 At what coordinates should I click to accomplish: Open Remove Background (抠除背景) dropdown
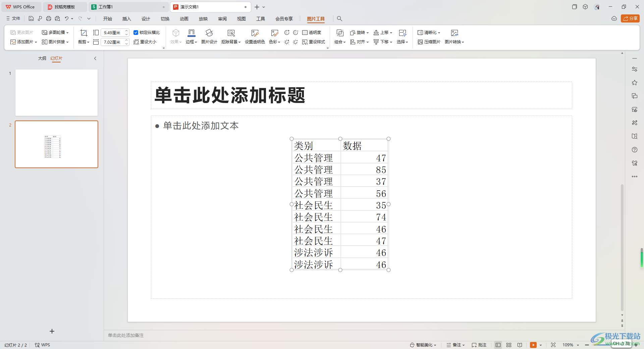click(231, 42)
